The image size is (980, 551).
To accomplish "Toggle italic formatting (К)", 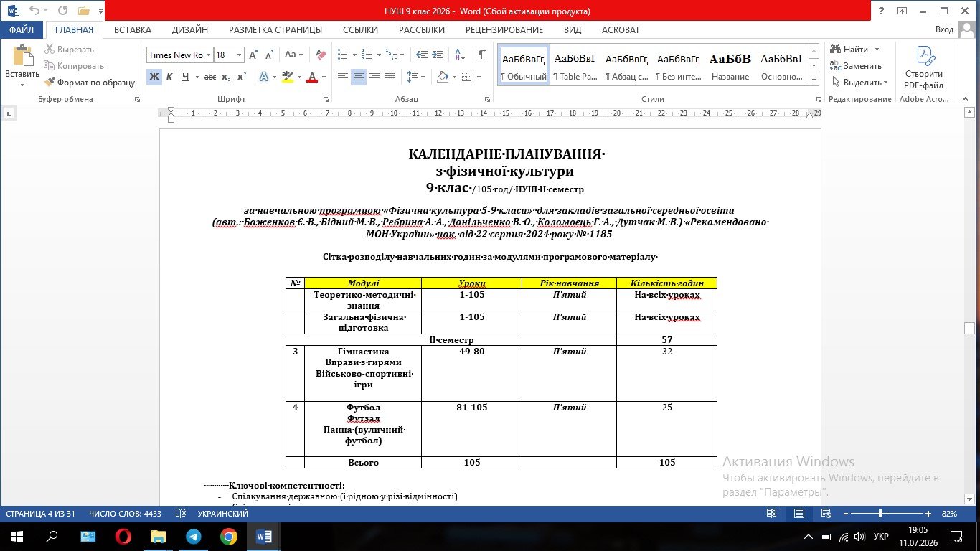I will tap(170, 77).
